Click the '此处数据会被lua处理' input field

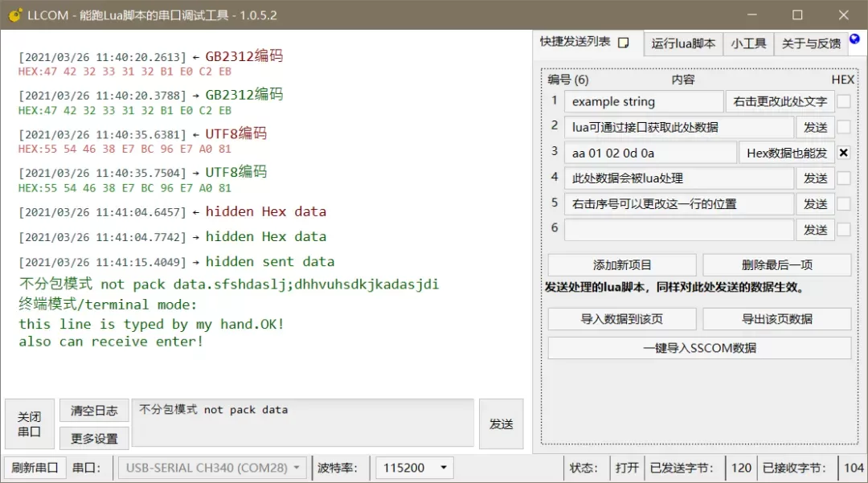tap(679, 178)
